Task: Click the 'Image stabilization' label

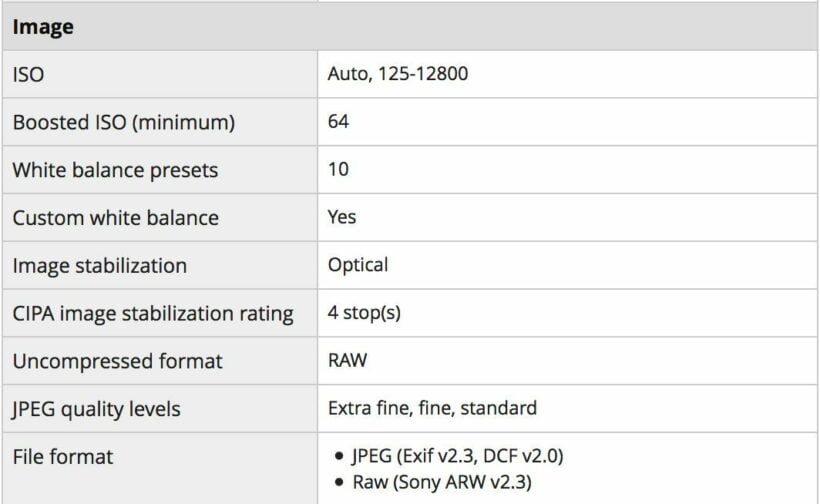Action: click(x=99, y=265)
